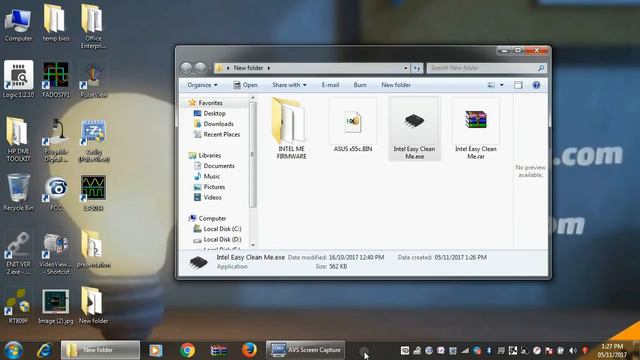Screen dimensions: 640x360
Task: Open the HP DMI TOOLKIT folder
Action: point(18,139)
